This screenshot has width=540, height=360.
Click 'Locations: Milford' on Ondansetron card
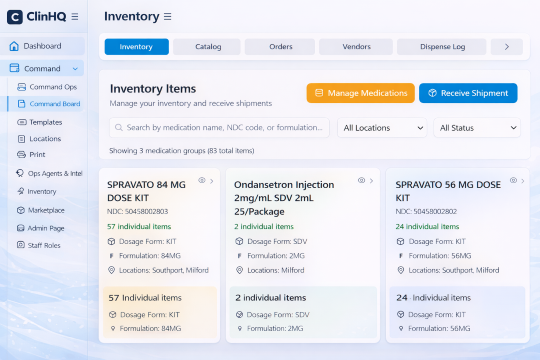click(276, 270)
